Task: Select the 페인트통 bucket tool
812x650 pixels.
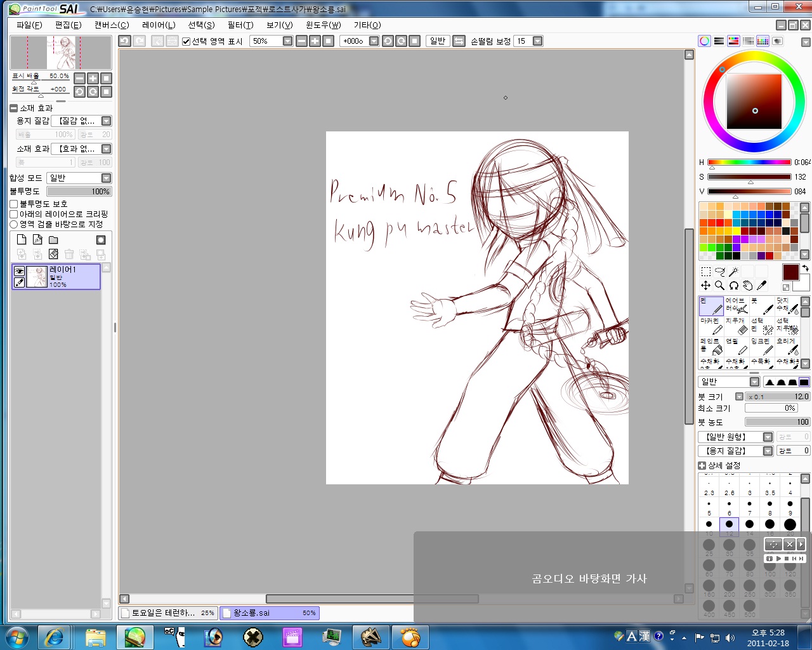Action: pos(711,347)
